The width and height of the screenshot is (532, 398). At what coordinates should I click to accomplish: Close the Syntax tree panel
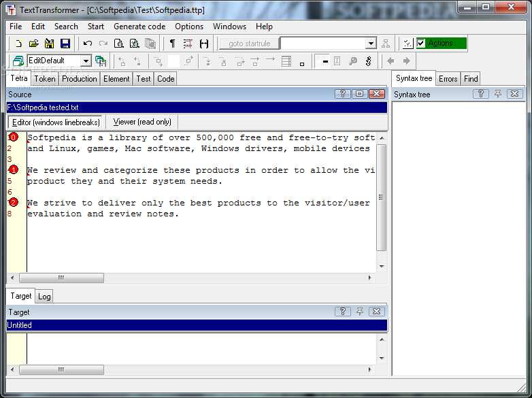click(x=515, y=94)
